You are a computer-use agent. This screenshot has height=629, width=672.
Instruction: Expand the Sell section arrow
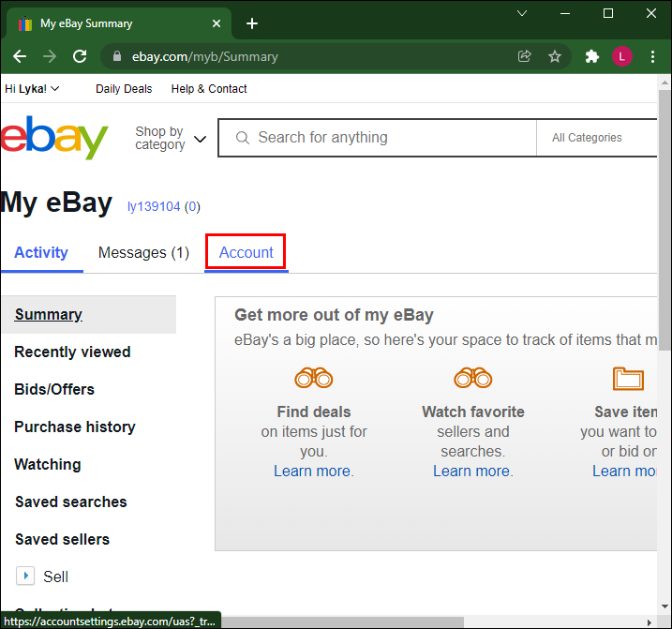[25, 576]
